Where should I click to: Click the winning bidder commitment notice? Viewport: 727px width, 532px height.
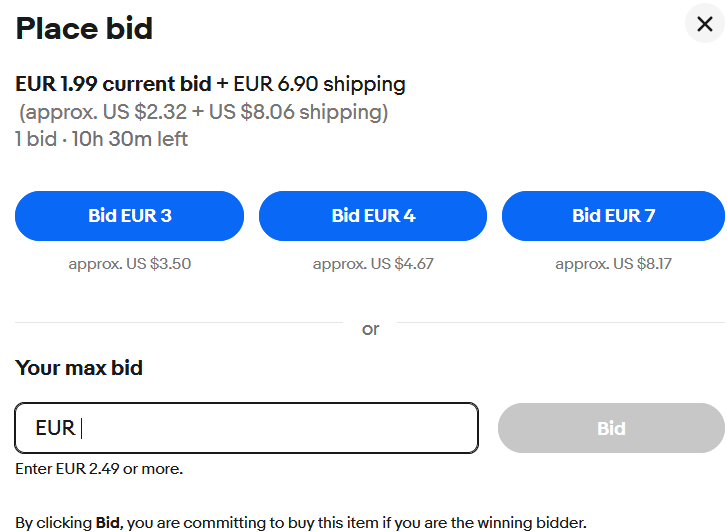(301, 523)
